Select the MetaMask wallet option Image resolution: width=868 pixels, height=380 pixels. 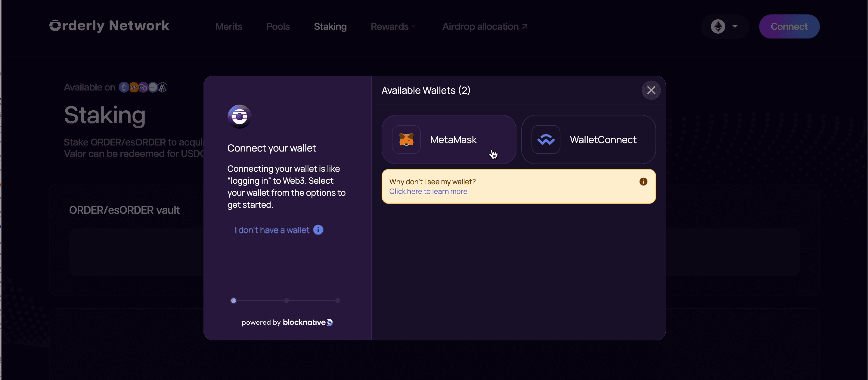(449, 140)
